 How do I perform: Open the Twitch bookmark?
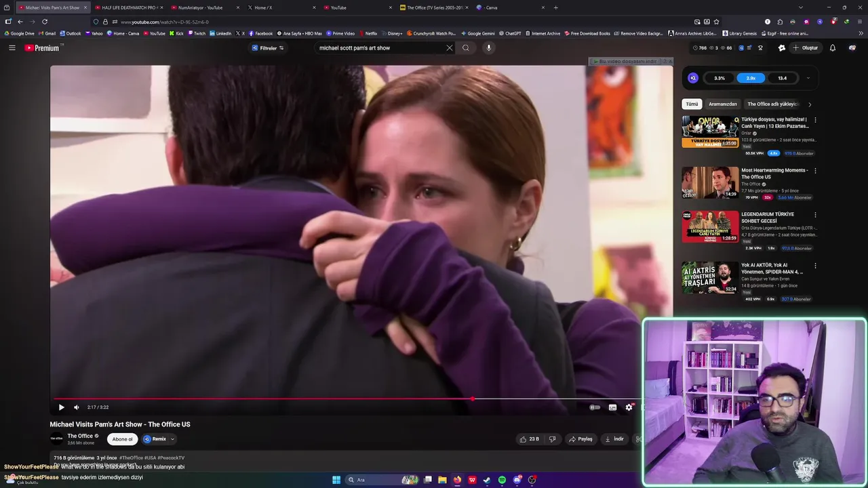pos(197,33)
